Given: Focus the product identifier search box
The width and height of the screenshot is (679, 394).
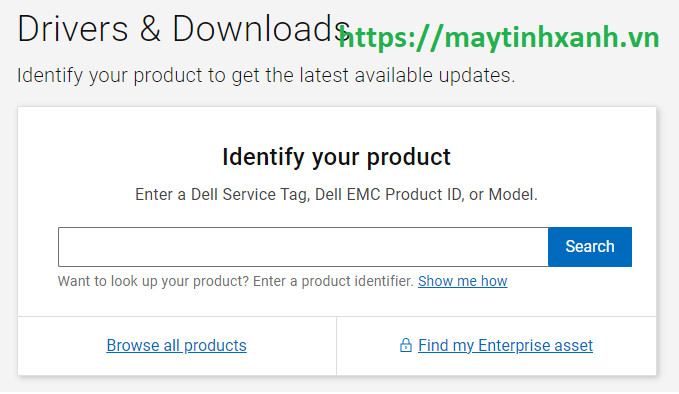Looking at the screenshot, I should 303,246.
